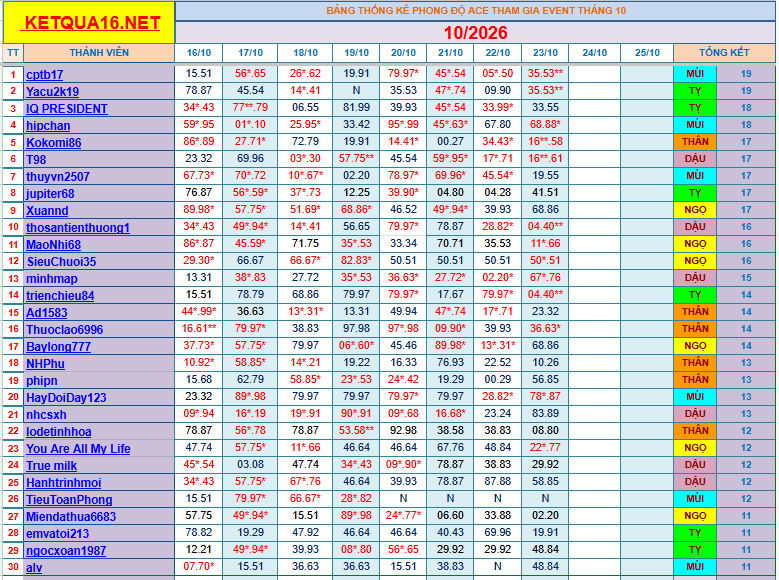Select True milk member link
Viewport: 779px width, 580px height.
point(52,466)
